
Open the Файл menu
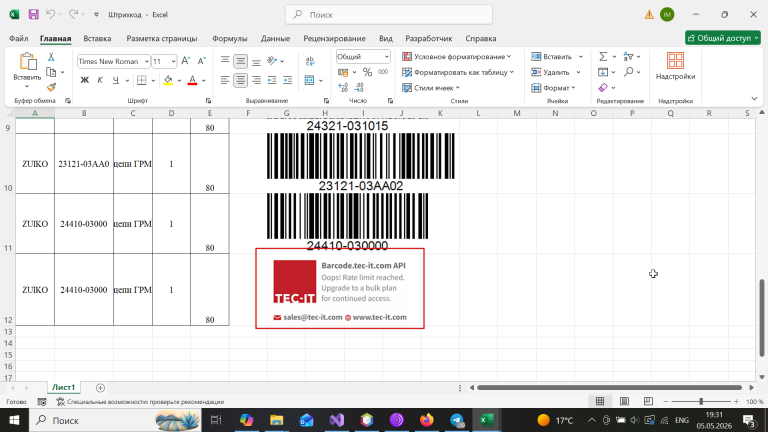pos(19,38)
